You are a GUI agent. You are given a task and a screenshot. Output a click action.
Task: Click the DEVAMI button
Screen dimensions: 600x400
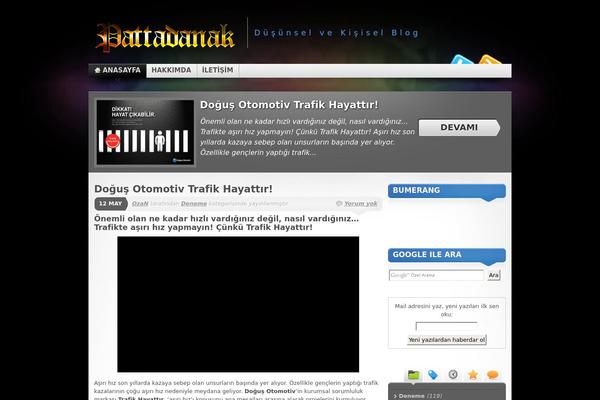459,127
